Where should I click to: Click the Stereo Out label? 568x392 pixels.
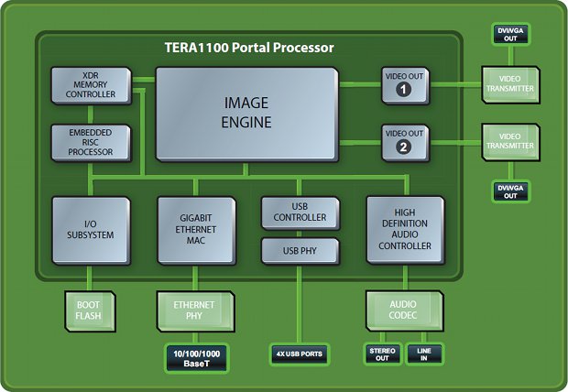[x=382, y=354]
